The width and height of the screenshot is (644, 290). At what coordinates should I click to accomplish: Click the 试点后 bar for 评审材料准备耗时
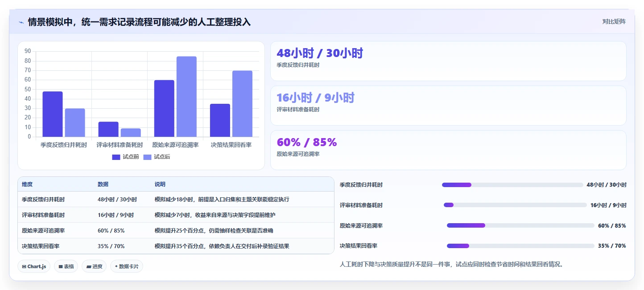131,133
